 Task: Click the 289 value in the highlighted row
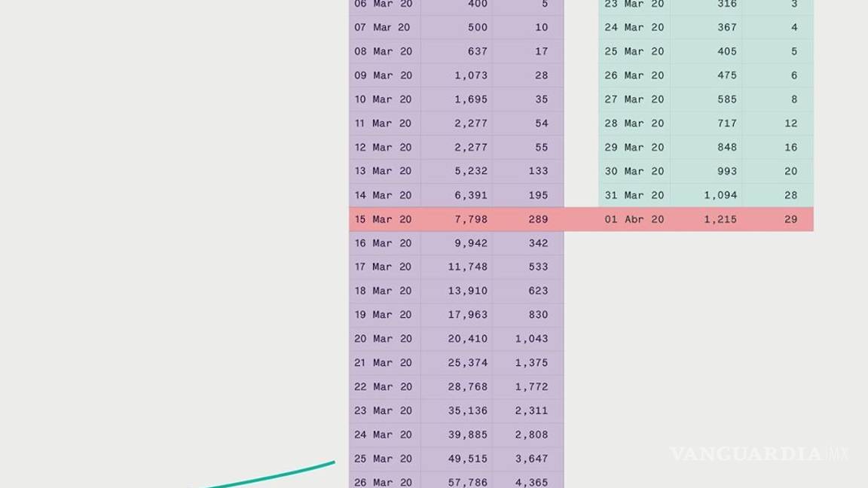coord(538,219)
